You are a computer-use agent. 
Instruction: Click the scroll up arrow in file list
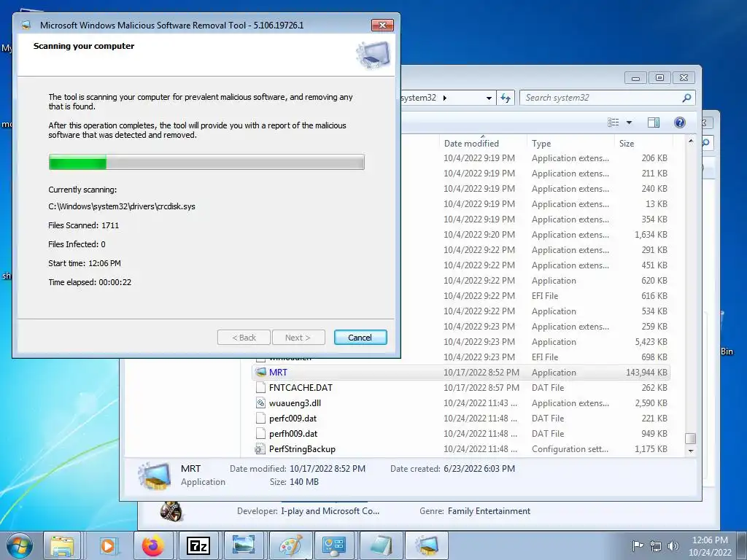[x=691, y=141]
